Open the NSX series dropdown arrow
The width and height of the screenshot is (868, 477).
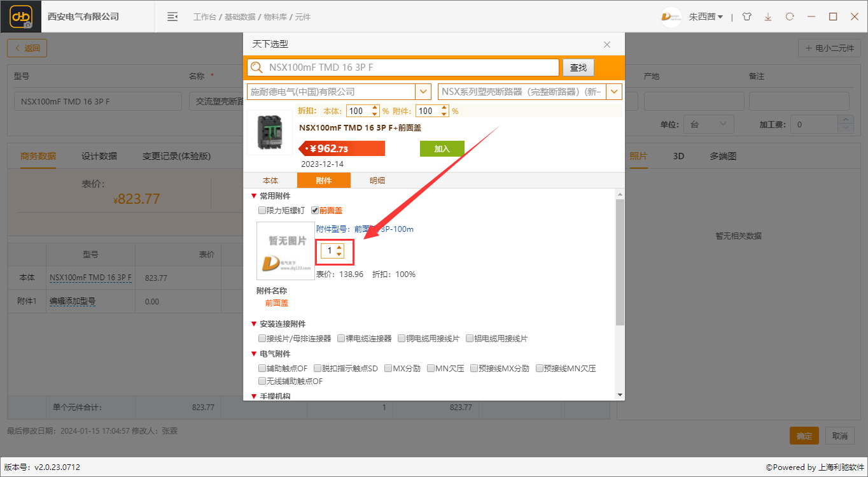(614, 92)
